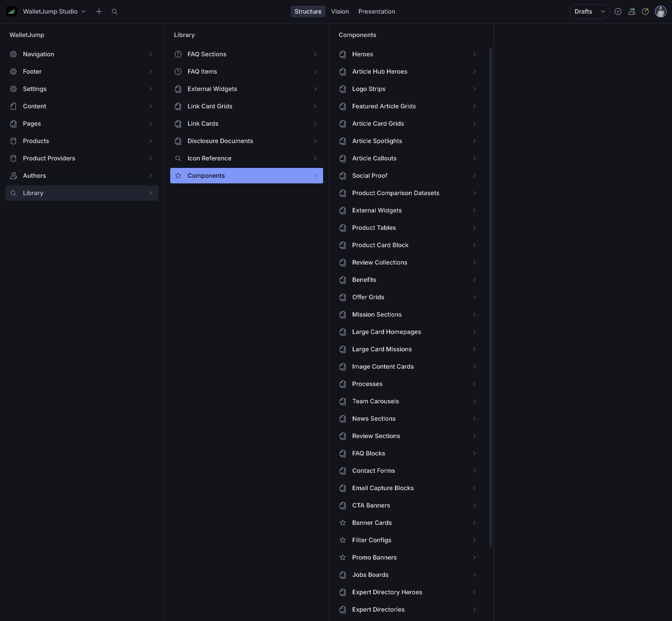
Task: Open Link Cards in Library list
Action: [247, 123]
